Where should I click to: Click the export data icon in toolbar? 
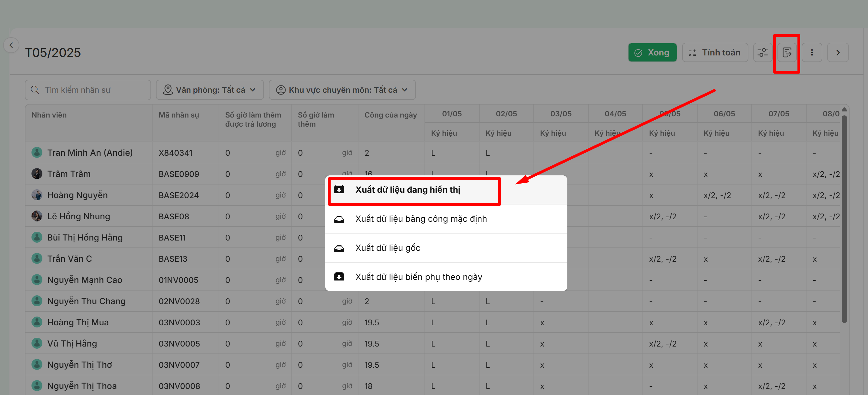[x=787, y=53]
